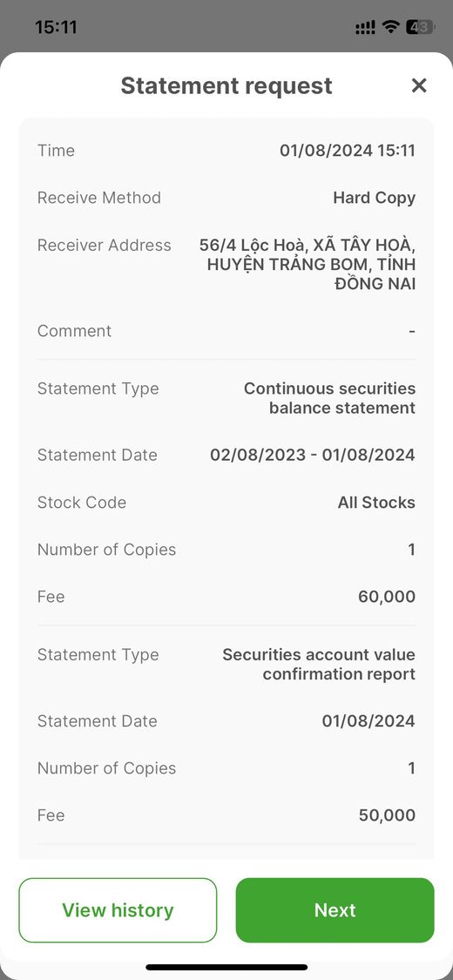
Task: Proceed with the Next button
Action: pyautogui.click(x=335, y=910)
